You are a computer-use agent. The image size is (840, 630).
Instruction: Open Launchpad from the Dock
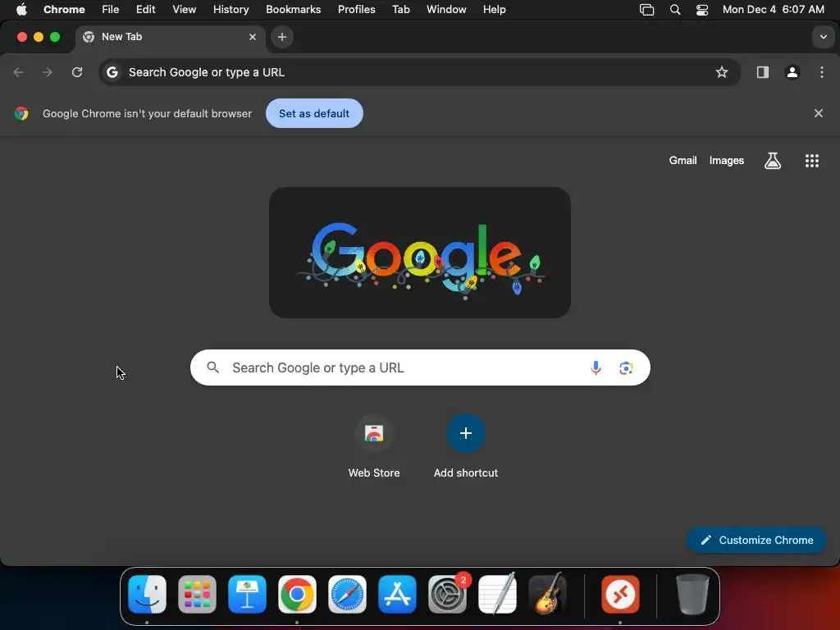(x=197, y=594)
